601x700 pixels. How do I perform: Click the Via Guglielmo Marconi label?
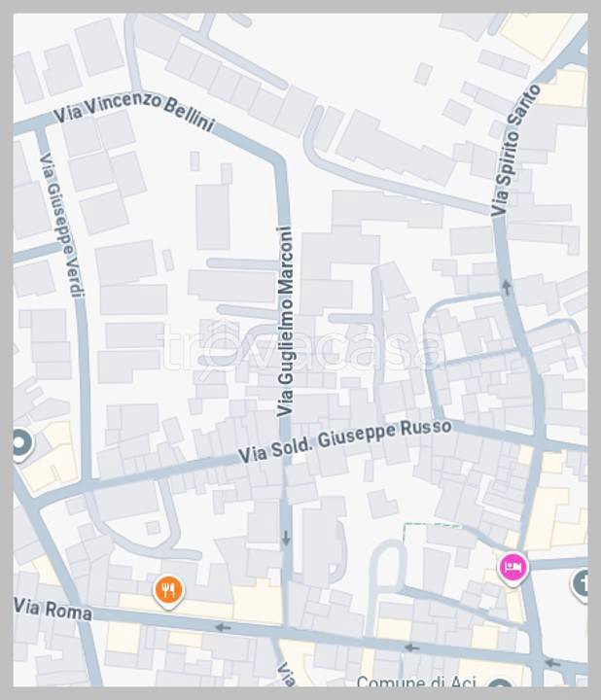coord(285,322)
